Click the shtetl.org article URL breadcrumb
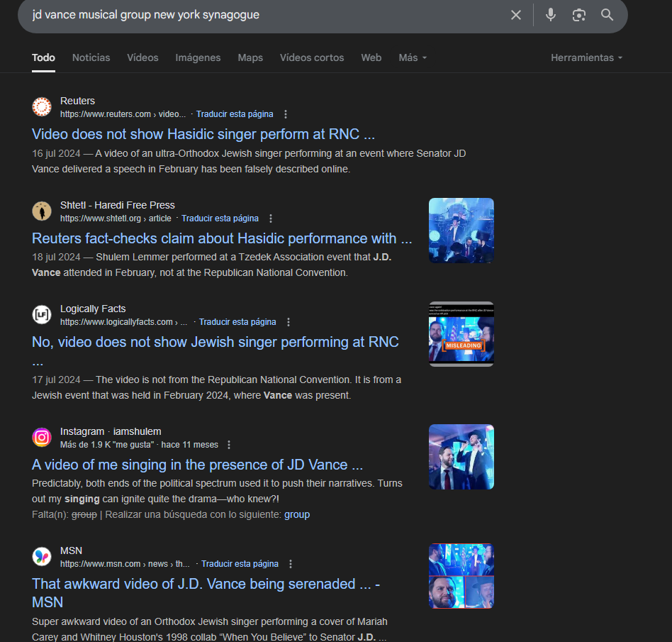 click(x=116, y=218)
